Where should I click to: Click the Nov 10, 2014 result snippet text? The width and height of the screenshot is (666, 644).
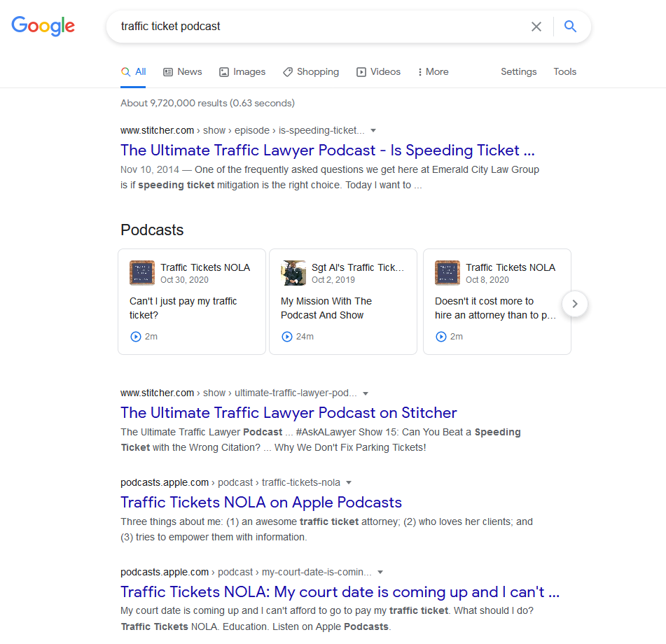point(330,178)
